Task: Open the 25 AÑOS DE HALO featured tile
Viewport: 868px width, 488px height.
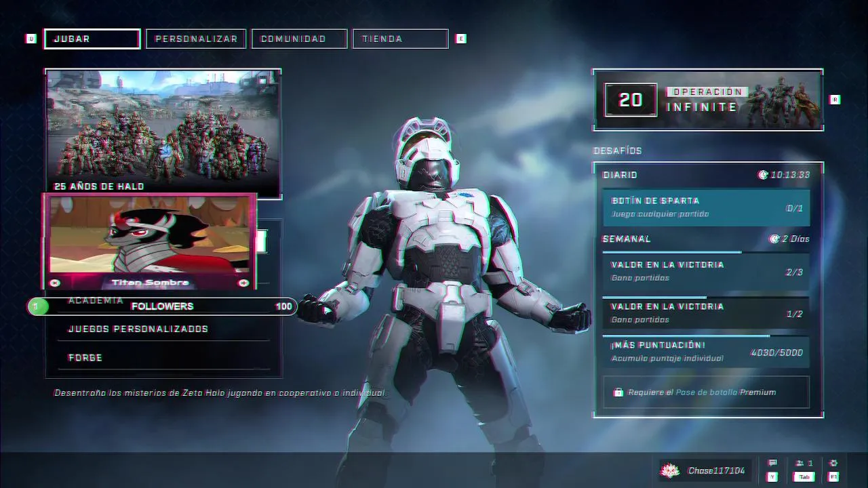Action: [163, 134]
